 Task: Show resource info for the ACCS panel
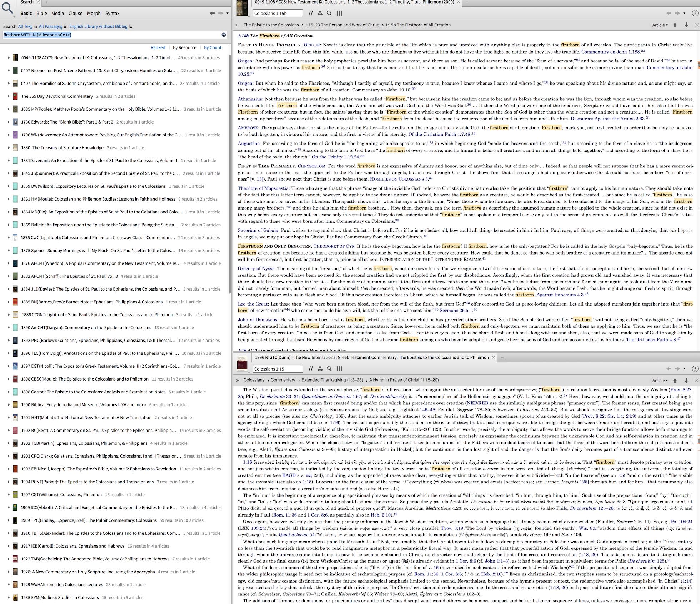click(x=695, y=13)
